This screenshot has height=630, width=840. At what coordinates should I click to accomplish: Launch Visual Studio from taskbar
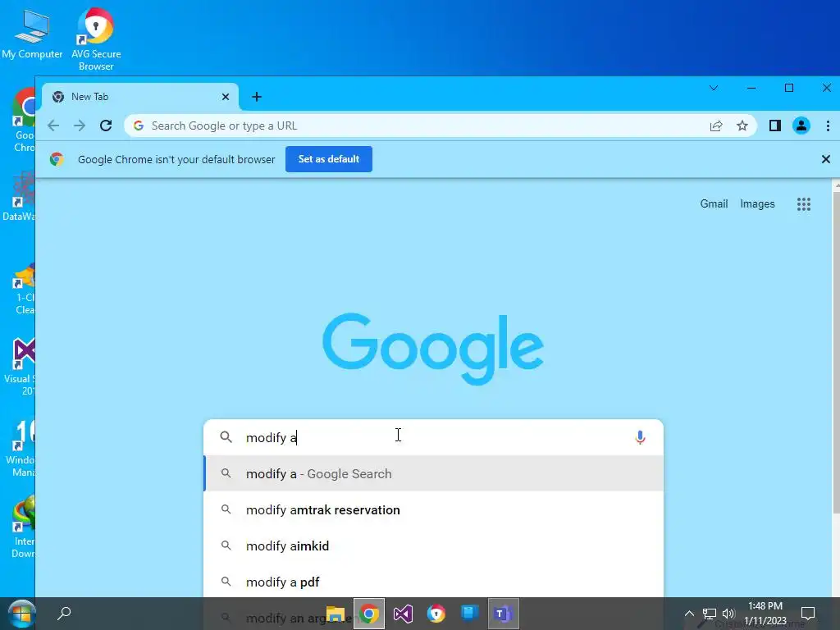pos(402,614)
